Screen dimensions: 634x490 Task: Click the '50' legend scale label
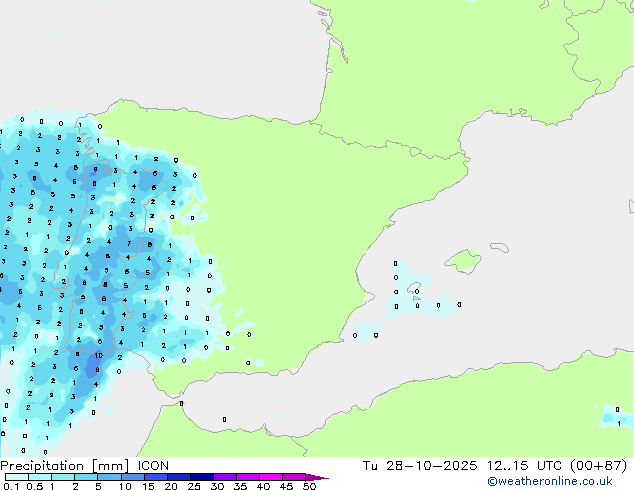click(x=309, y=486)
